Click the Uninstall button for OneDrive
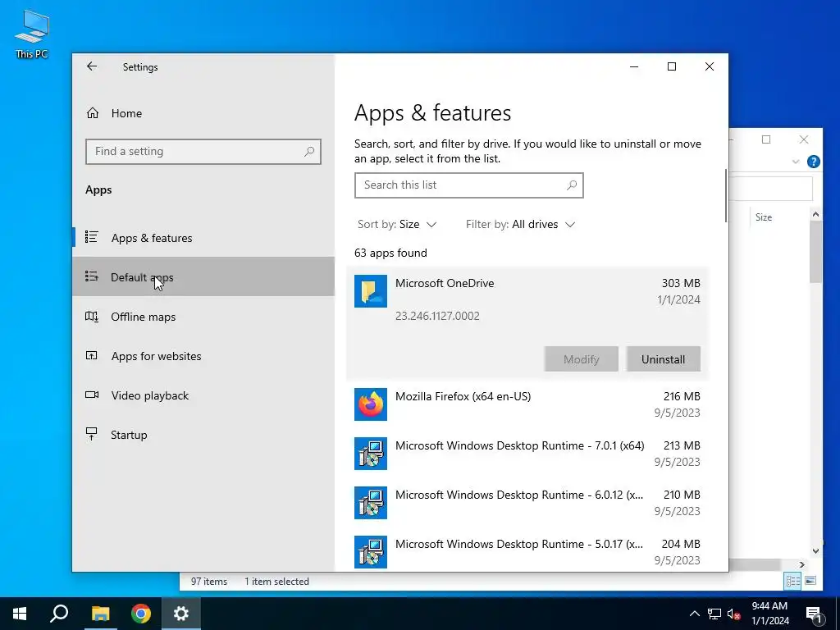 point(663,359)
